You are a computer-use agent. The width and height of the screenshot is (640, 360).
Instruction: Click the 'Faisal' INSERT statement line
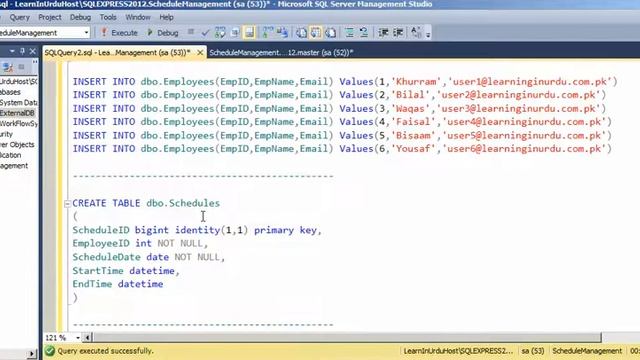coord(342,122)
